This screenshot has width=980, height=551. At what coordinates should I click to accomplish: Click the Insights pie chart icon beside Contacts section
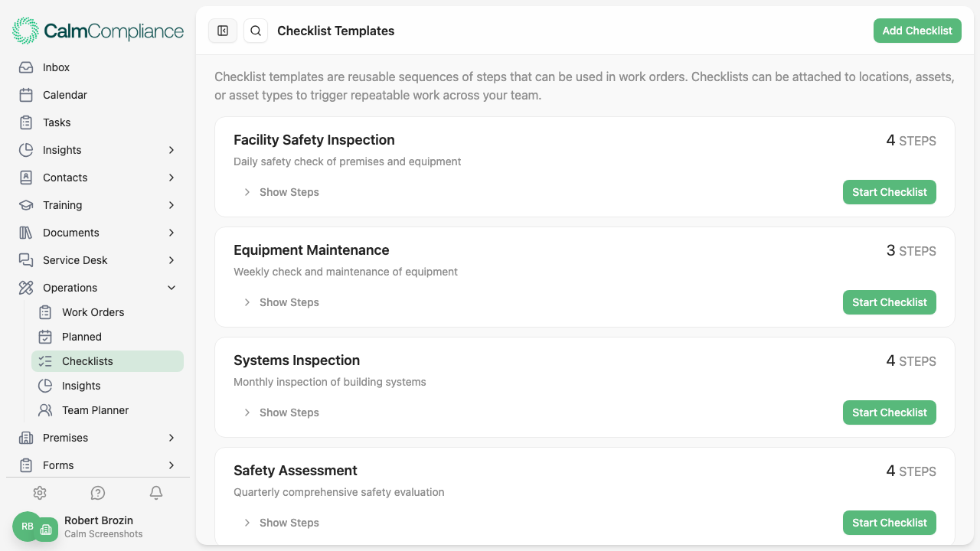[x=26, y=150]
